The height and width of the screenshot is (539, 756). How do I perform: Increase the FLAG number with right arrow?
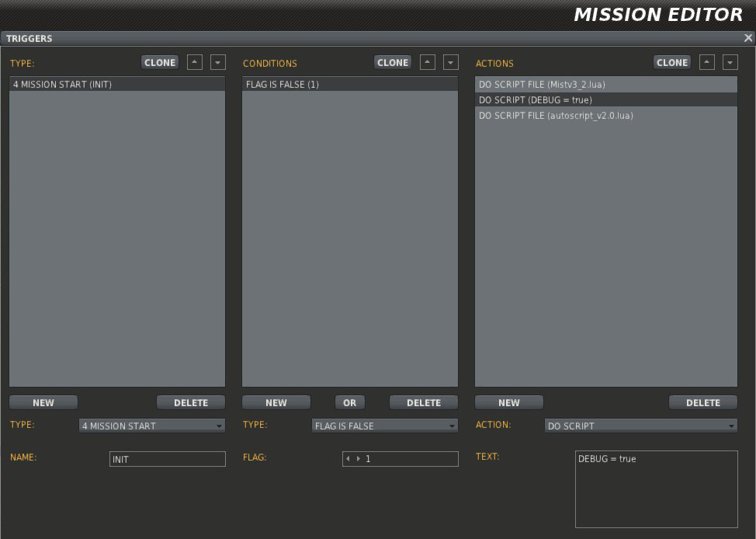(359, 458)
